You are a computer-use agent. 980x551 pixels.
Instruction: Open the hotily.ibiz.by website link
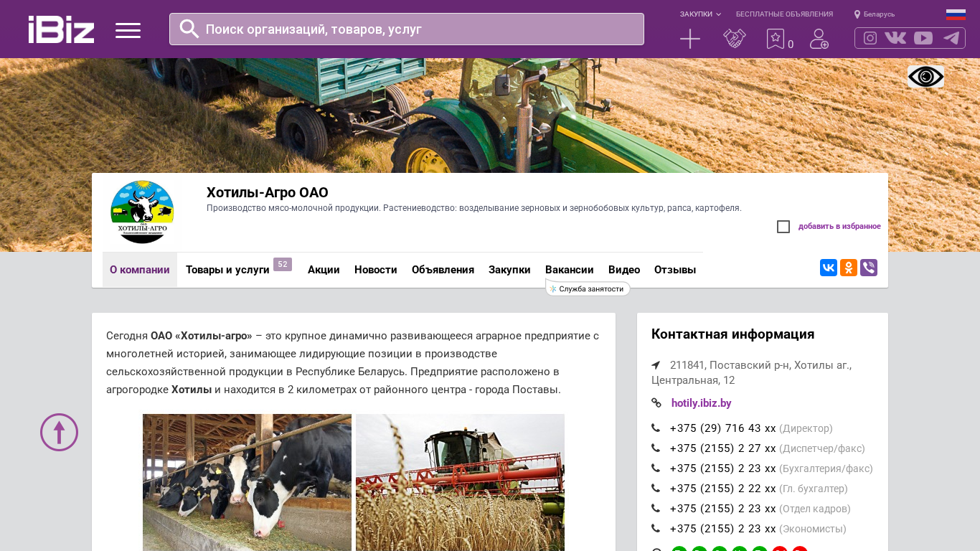[x=702, y=403]
